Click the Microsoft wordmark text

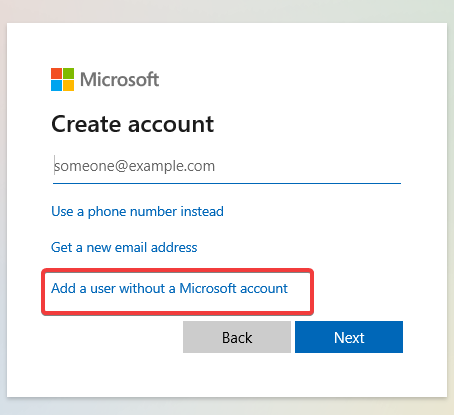tap(119, 79)
